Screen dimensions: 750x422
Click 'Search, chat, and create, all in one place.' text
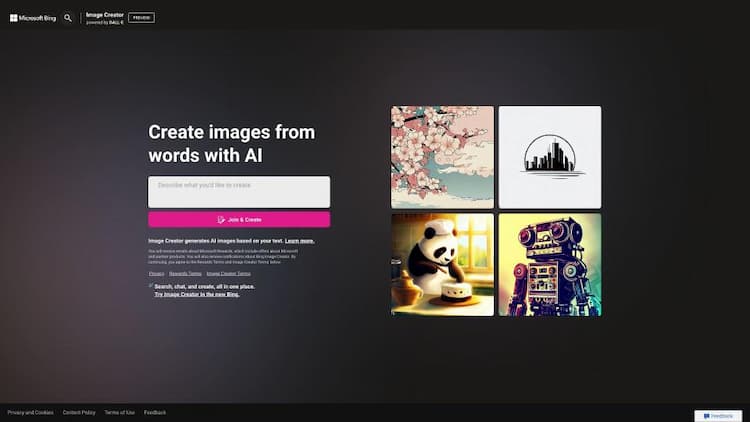205,287
